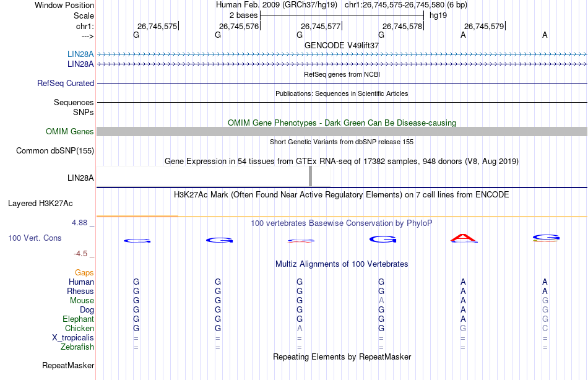
Task: Click the gray GTEx expression bar for LIN28A
Action: (310, 176)
